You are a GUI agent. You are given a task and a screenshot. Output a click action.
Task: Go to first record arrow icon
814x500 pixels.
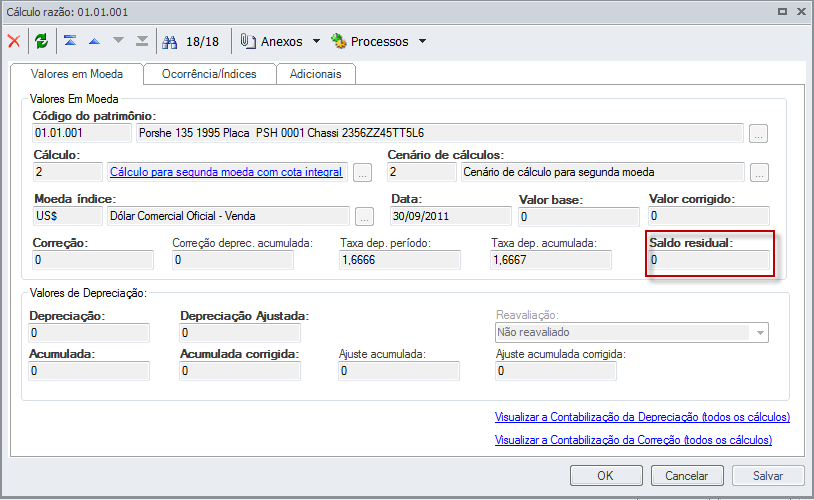tap(70, 40)
